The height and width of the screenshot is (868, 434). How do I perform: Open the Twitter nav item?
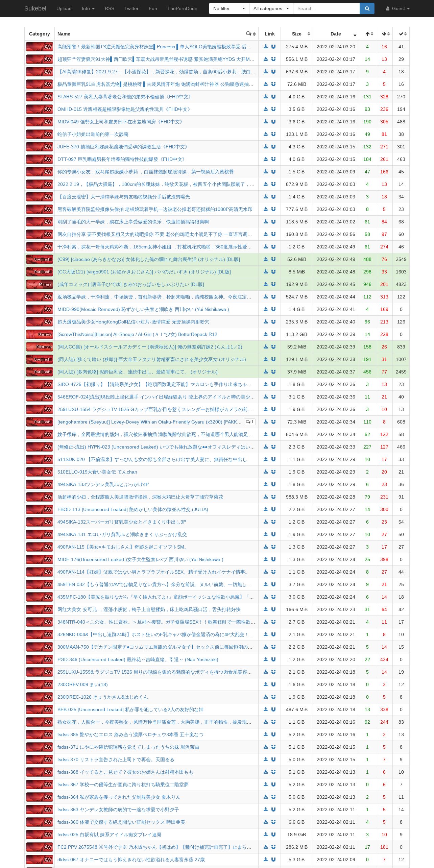pyautogui.click(x=131, y=8)
